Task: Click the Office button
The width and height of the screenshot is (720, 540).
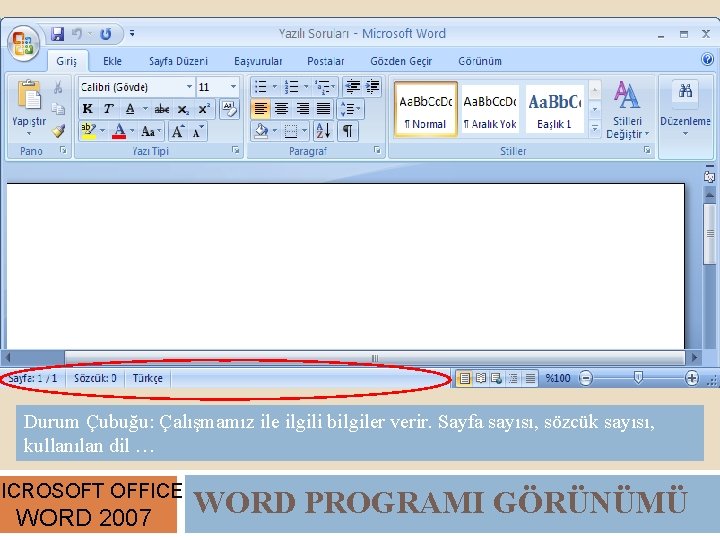Action: click(23, 45)
